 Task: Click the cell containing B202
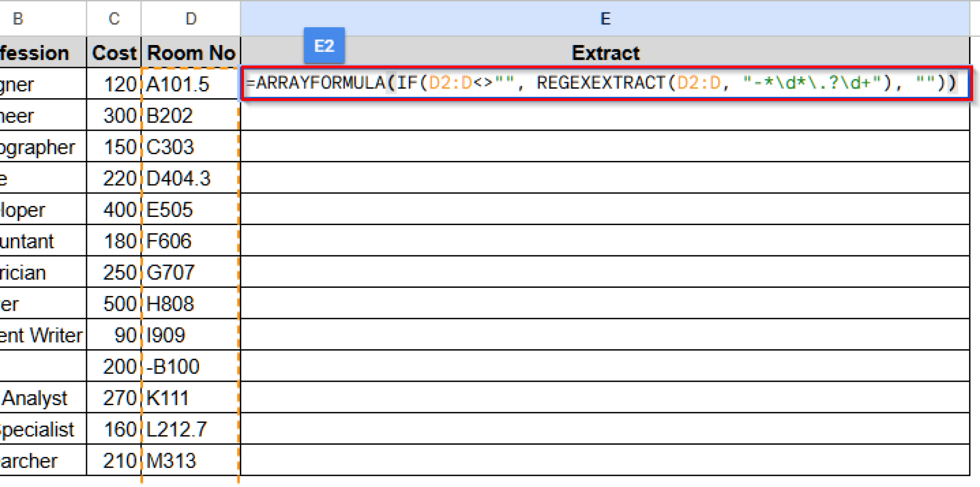tap(172, 115)
